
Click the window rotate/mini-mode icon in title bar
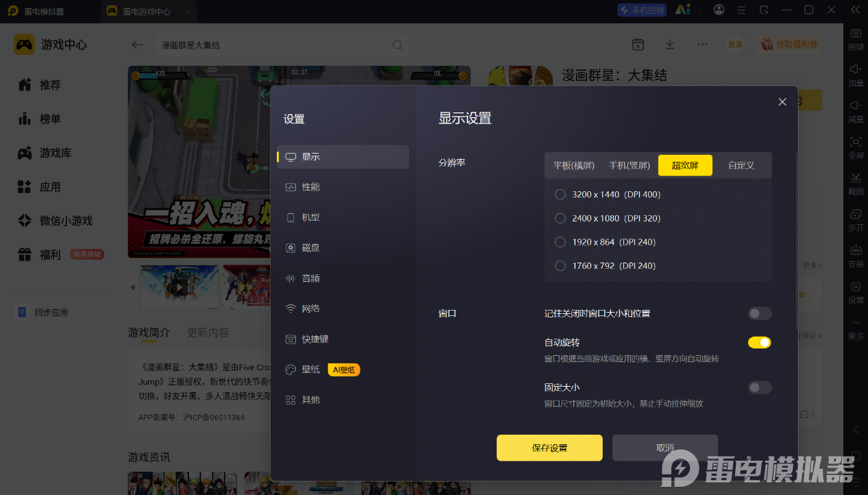[764, 10]
